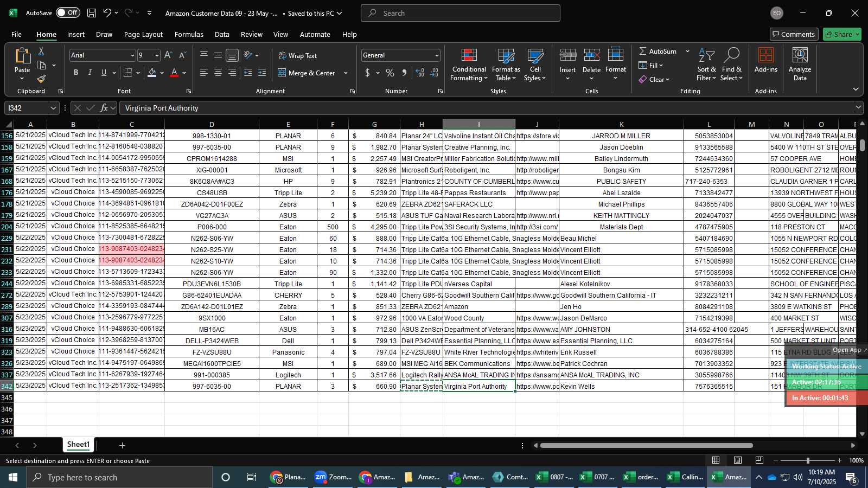868x488 pixels.
Task: Switch to the Page Layout tab
Action: click(143, 34)
